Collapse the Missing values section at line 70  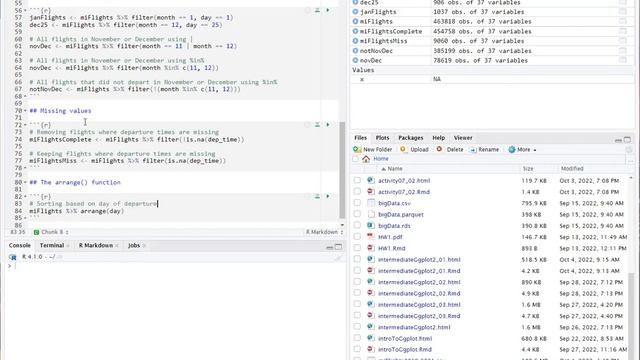click(x=25, y=111)
